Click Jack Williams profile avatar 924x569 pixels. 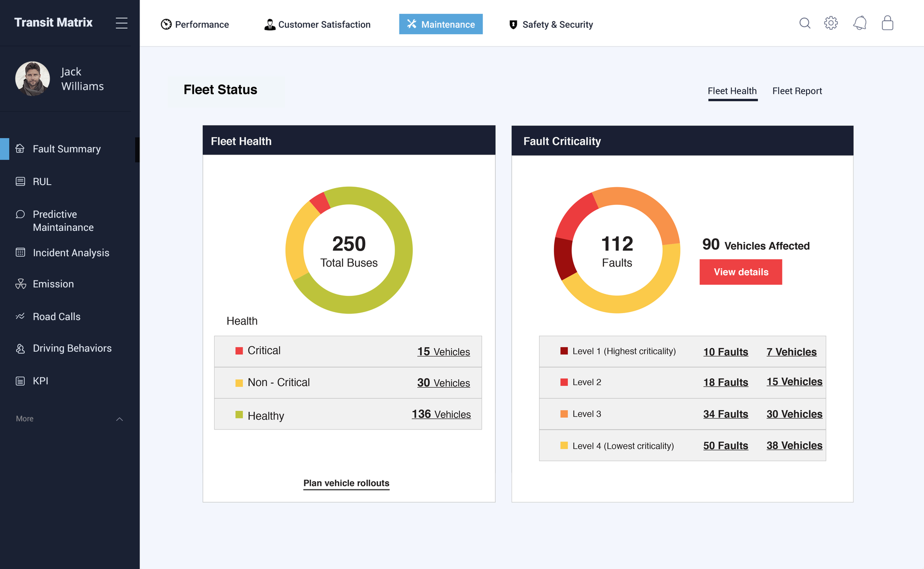pos(32,78)
